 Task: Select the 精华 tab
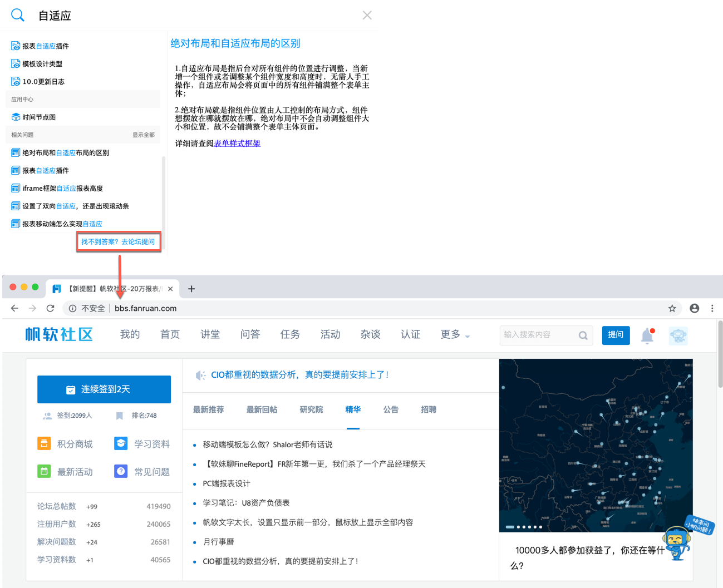(x=353, y=409)
